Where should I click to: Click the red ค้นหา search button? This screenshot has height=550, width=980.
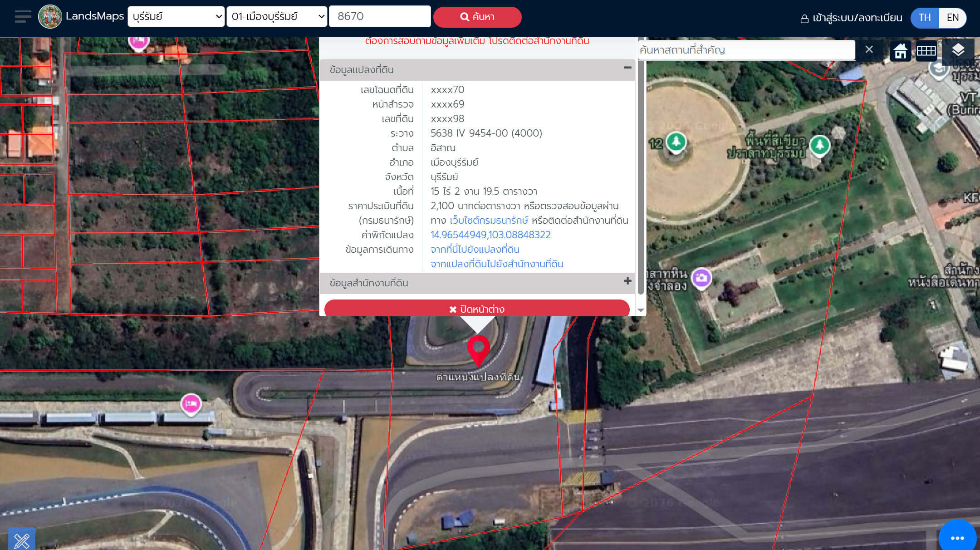477,17
